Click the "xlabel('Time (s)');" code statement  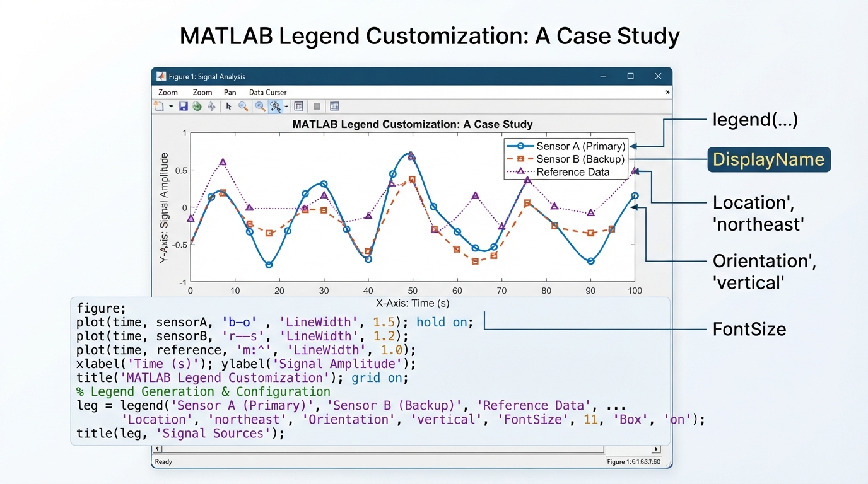point(145,364)
